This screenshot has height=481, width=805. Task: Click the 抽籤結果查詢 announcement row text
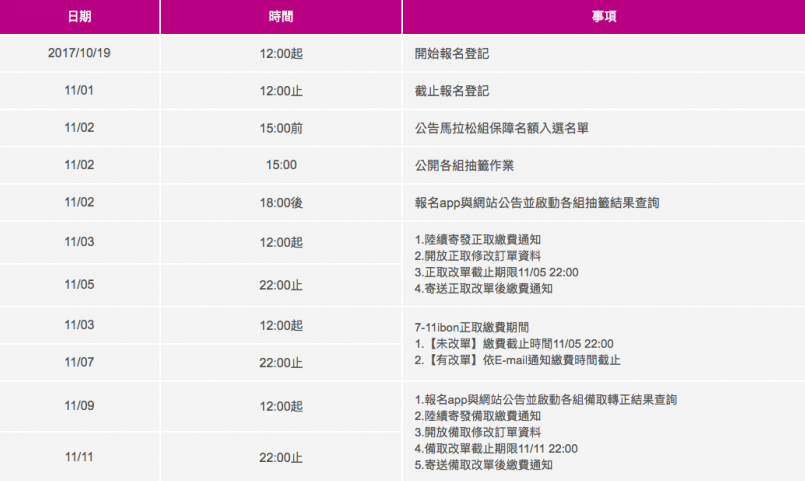[x=537, y=202]
